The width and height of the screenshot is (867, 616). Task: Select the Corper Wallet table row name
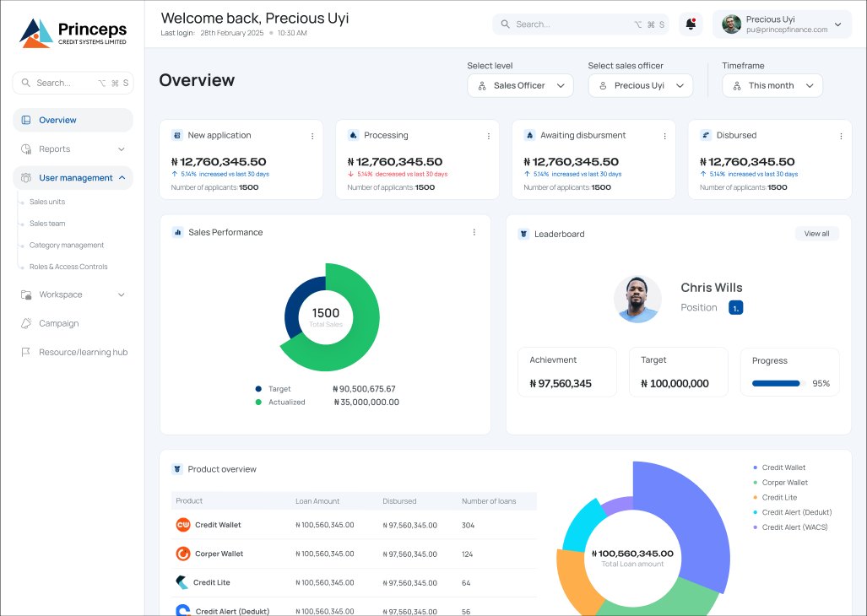click(219, 554)
